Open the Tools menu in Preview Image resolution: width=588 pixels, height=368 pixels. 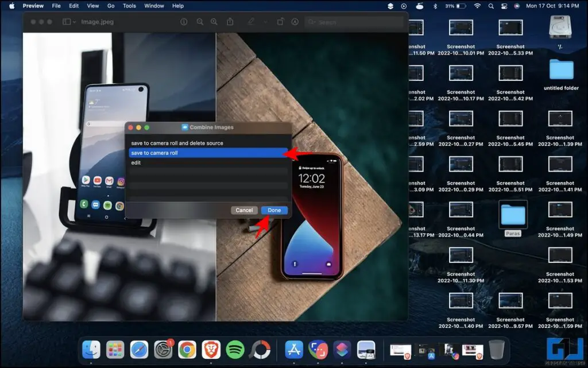129,6
